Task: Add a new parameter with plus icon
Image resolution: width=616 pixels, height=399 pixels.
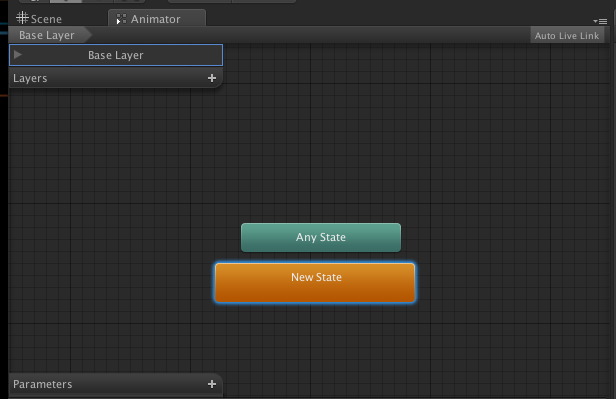Action: pos(212,384)
